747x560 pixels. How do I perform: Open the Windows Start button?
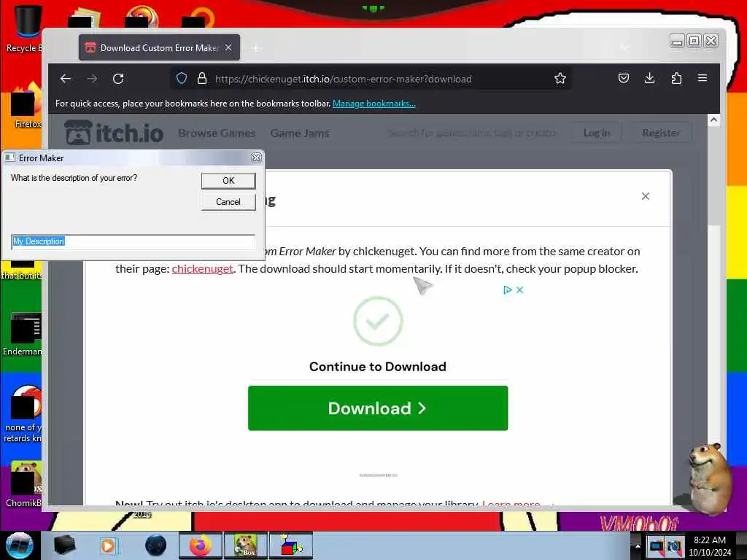[19, 545]
